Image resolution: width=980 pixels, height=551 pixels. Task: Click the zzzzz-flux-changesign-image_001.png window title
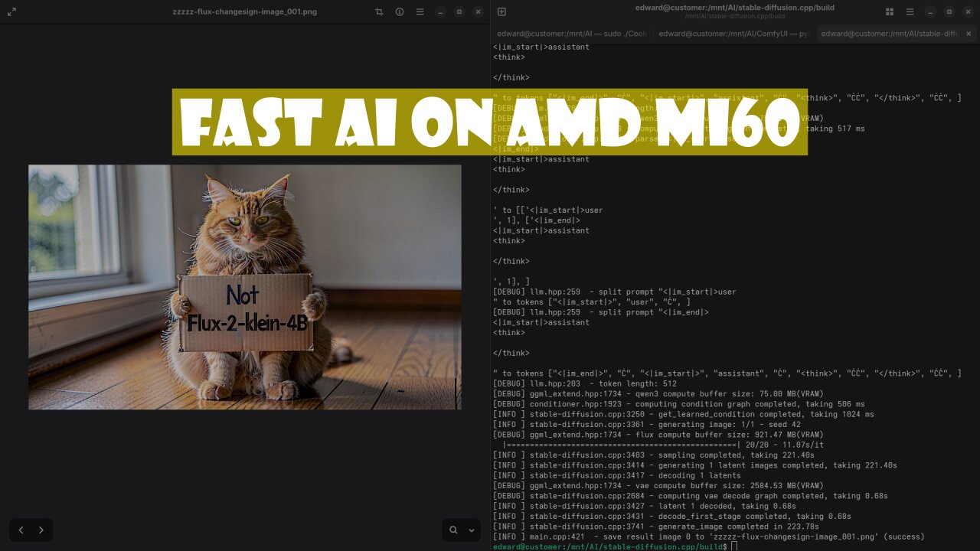[x=245, y=11]
